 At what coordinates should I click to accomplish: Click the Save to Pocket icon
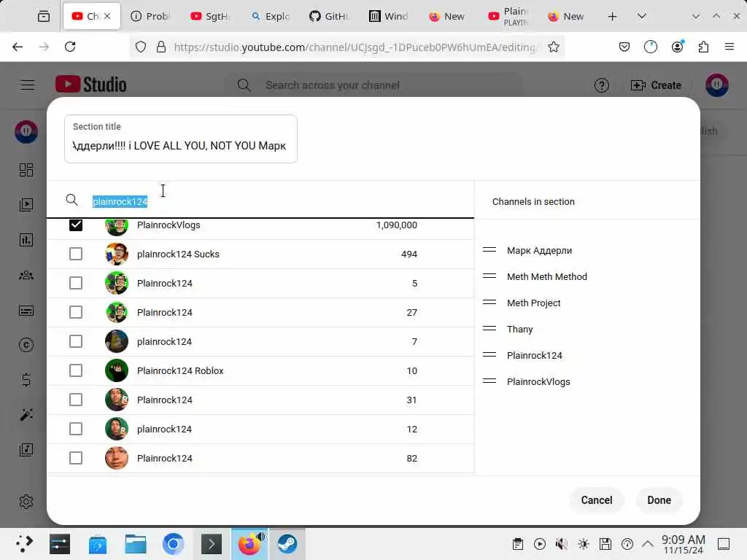click(x=624, y=47)
